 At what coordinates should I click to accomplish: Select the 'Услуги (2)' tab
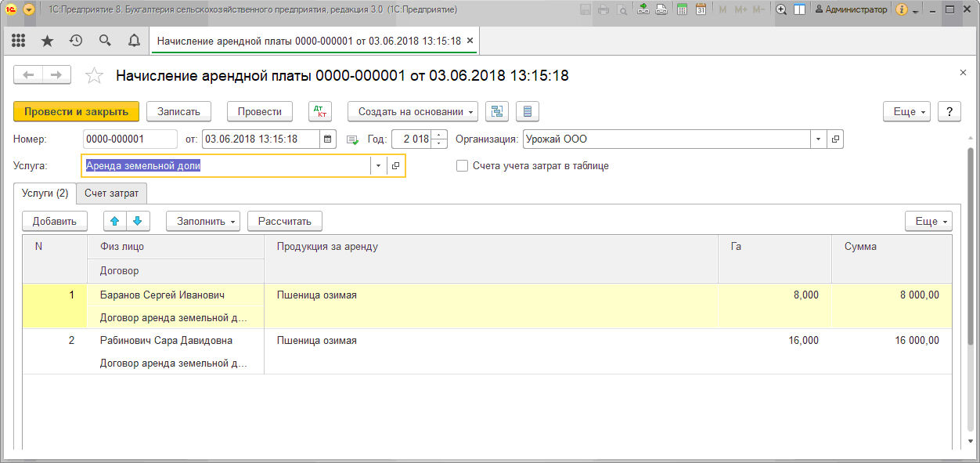tap(45, 193)
